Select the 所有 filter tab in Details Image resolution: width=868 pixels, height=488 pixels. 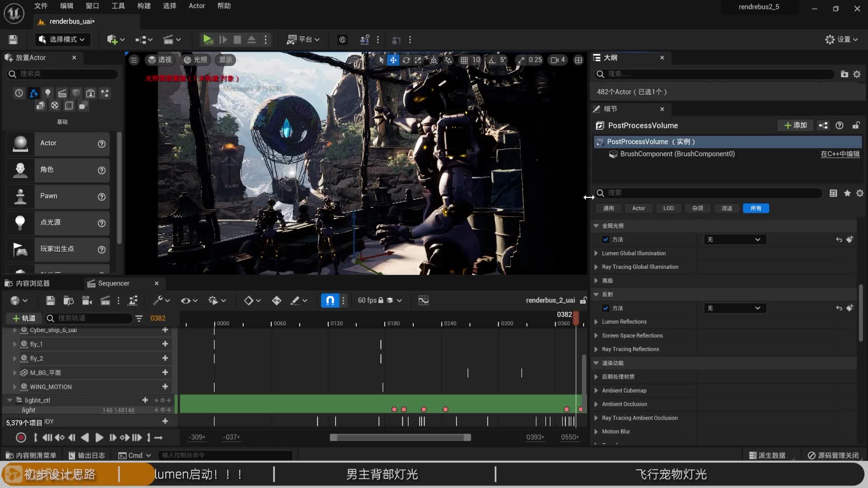click(756, 208)
